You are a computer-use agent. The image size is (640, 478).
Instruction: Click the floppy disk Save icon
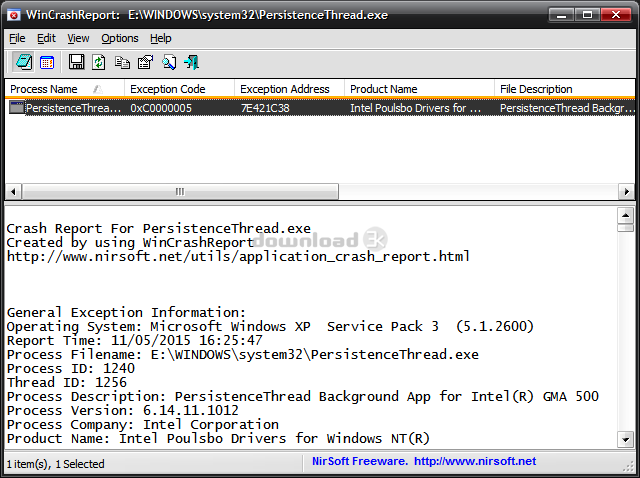coord(76,62)
